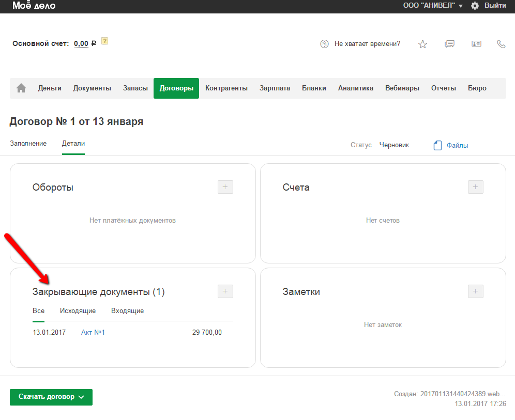
Task: Open the chat messages icon
Action: click(x=449, y=44)
